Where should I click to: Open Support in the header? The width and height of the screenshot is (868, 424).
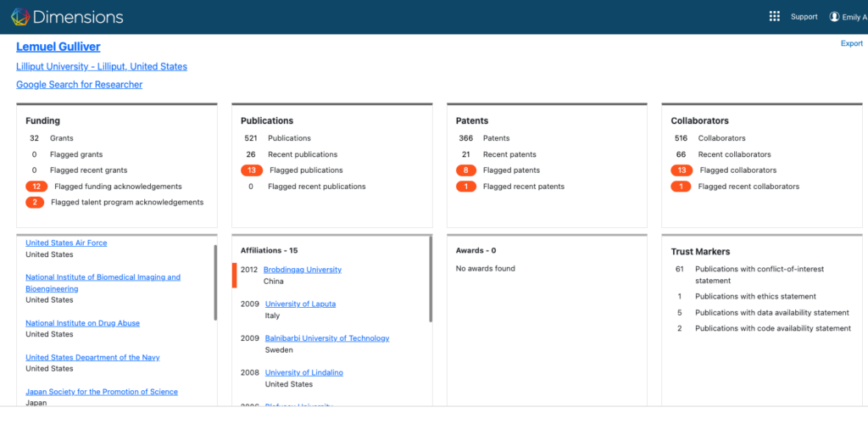(804, 17)
